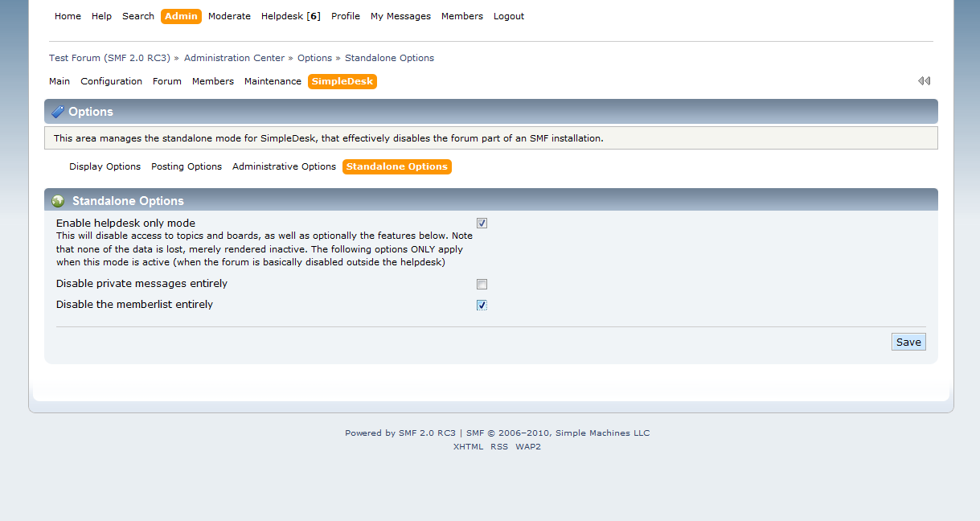
Task: Check Disable private messages entirely
Action: tap(482, 285)
